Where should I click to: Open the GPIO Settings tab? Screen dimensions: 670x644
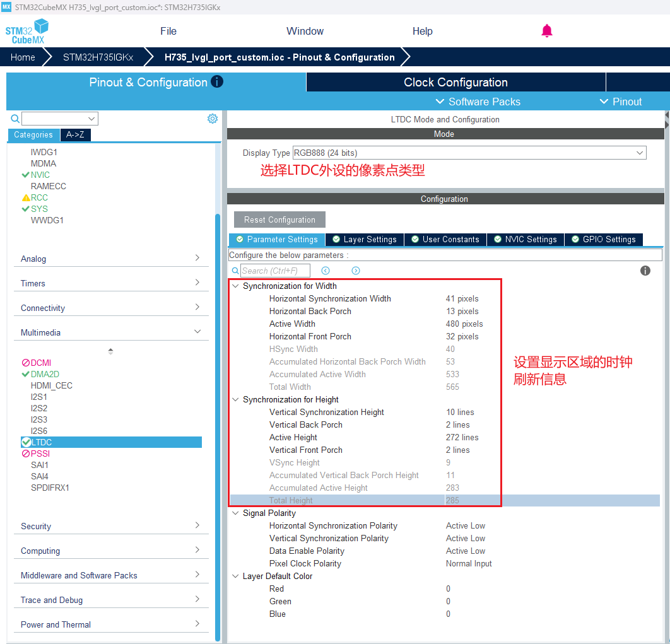pos(603,239)
